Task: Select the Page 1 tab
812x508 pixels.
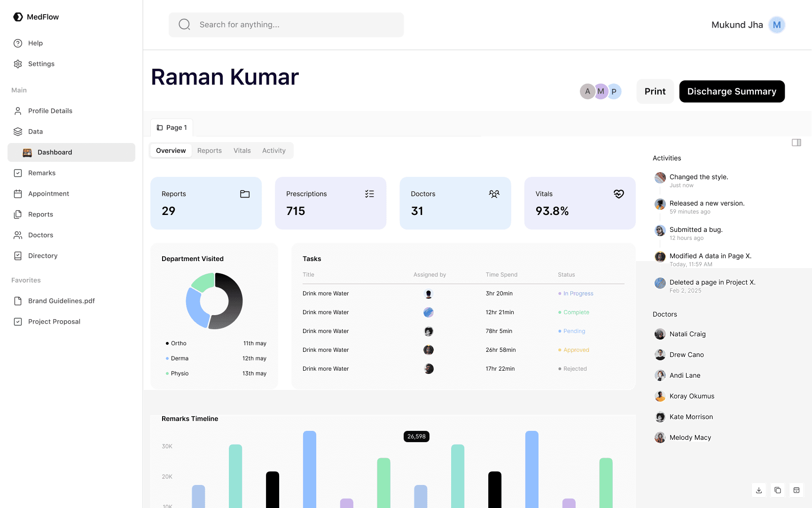Action: point(172,127)
